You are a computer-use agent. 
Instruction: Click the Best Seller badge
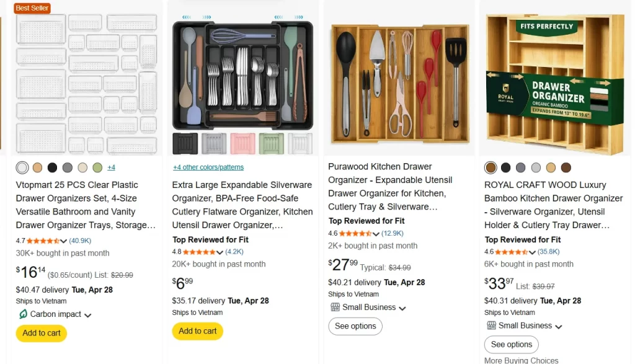pos(32,8)
